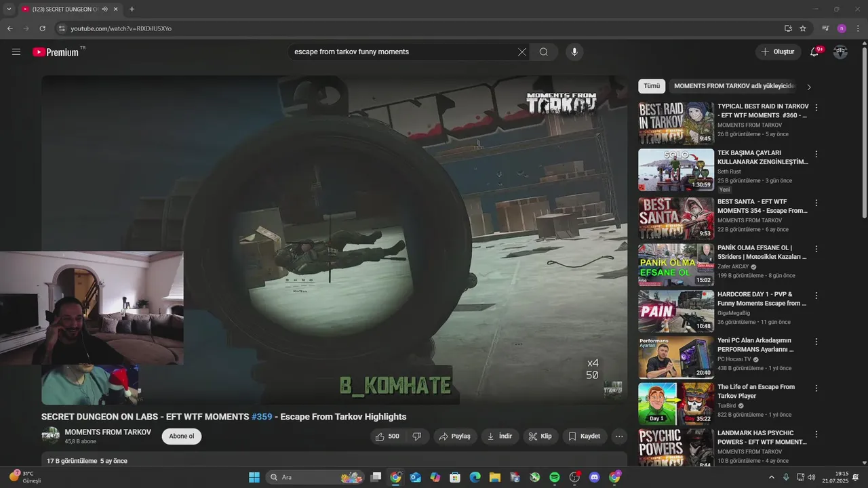Image resolution: width=868 pixels, height=488 pixels.
Task: Show hidden tray icons chevron
Action: point(771,477)
